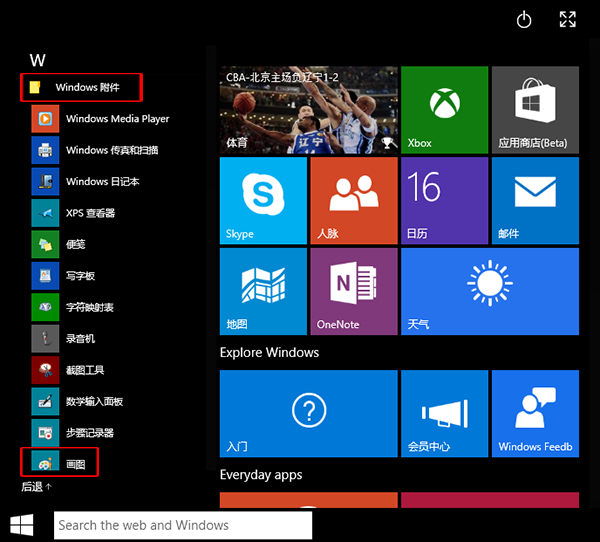Launch 便笺 sticky notes
Viewport: 600px width, 542px height.
coord(75,244)
